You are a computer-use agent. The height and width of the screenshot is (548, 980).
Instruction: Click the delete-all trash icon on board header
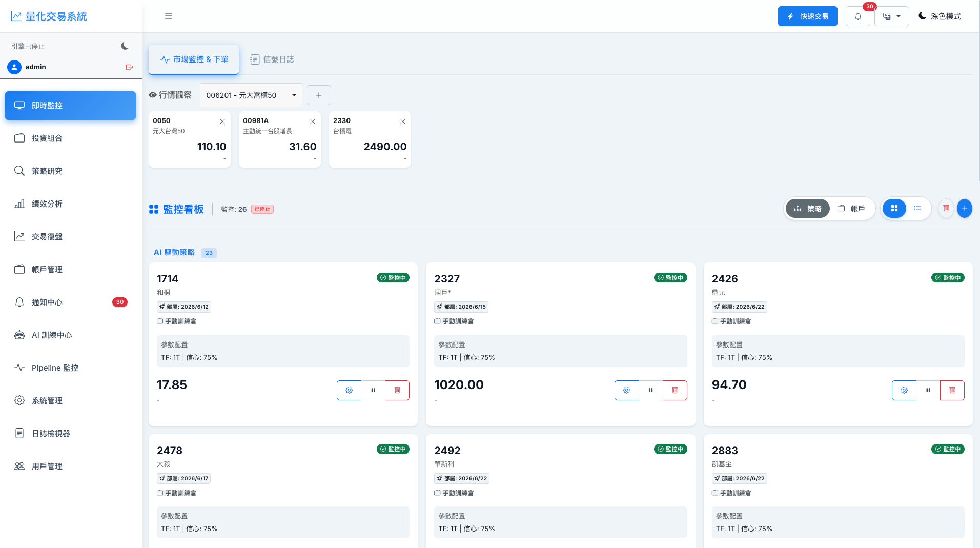pyautogui.click(x=946, y=208)
